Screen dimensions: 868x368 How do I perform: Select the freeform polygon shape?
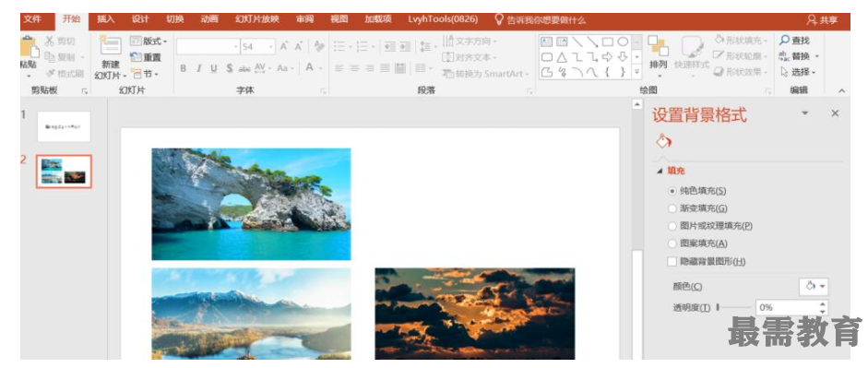546,72
